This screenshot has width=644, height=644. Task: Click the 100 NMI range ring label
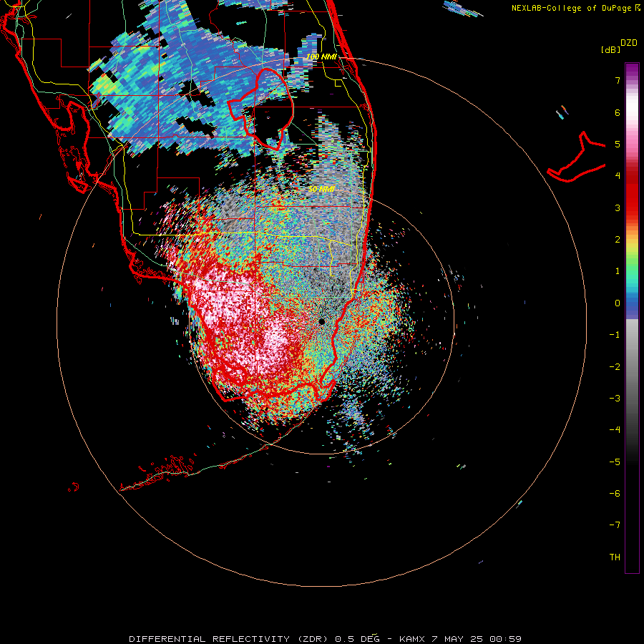pos(321,57)
